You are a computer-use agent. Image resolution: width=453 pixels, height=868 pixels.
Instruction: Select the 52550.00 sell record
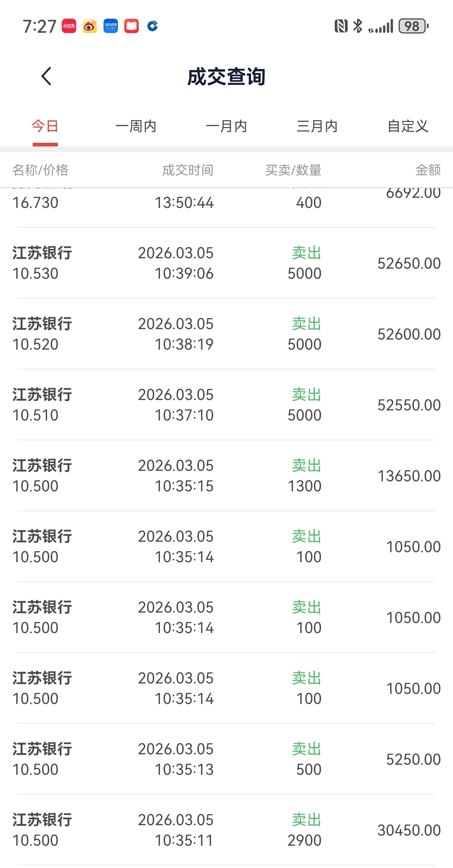pyautogui.click(x=226, y=405)
